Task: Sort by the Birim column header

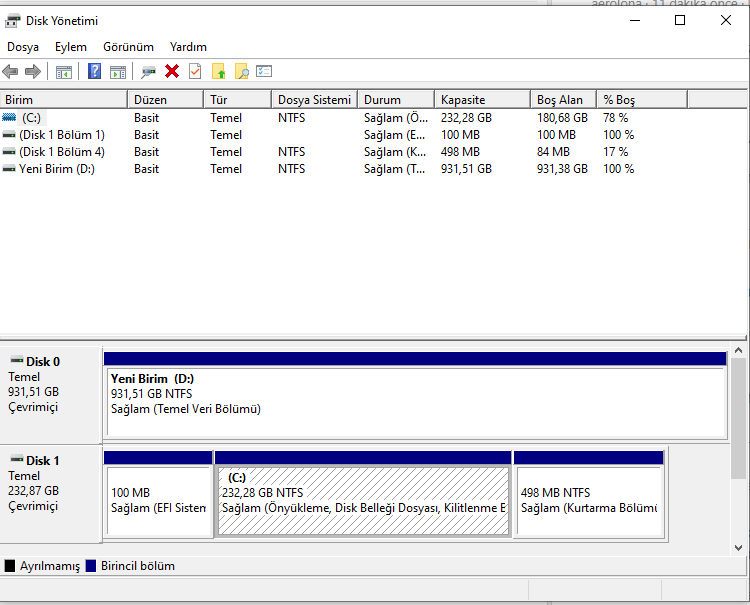Action: (x=64, y=99)
